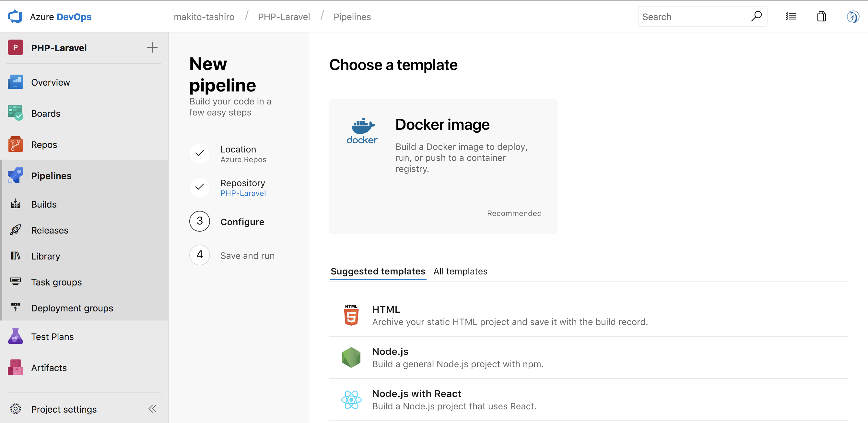Open the Artifacts package icon
The height and width of the screenshot is (423, 868).
16,367
